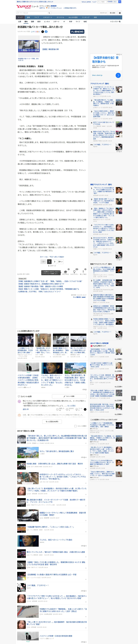Click the ログイン link
The height and width of the screenshot is (644, 138).
tap(42, 8)
